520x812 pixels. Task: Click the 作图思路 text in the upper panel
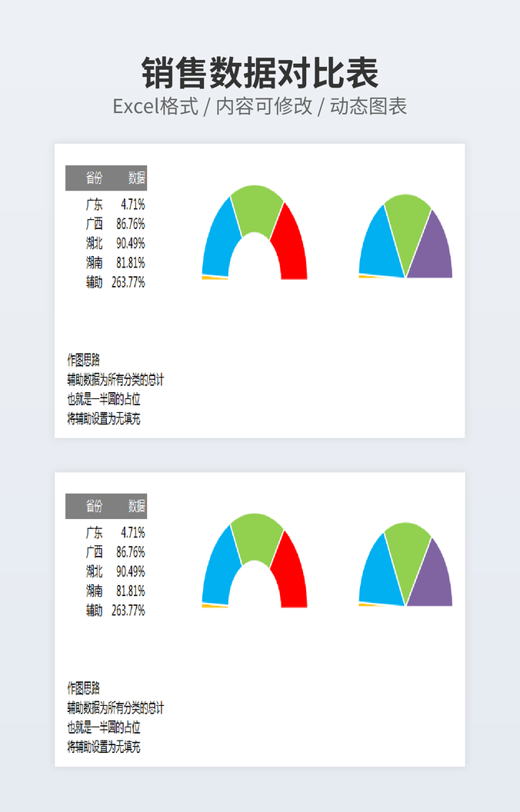[83, 360]
